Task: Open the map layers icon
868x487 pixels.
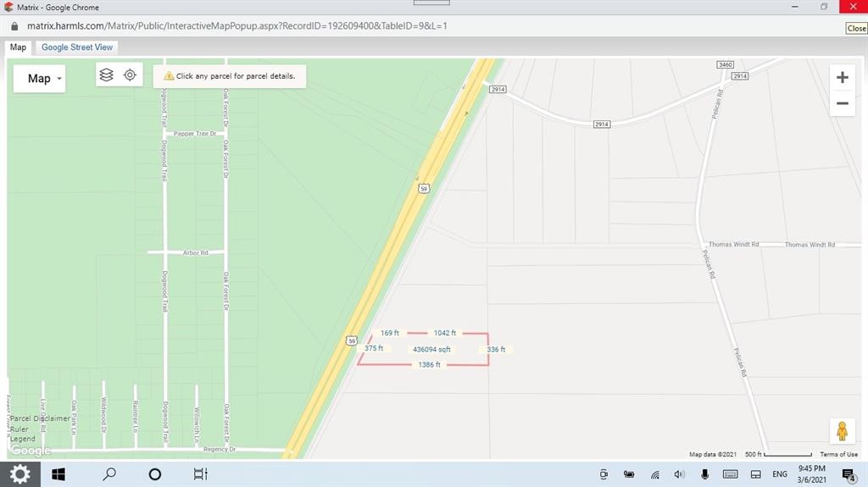Action: pos(106,75)
